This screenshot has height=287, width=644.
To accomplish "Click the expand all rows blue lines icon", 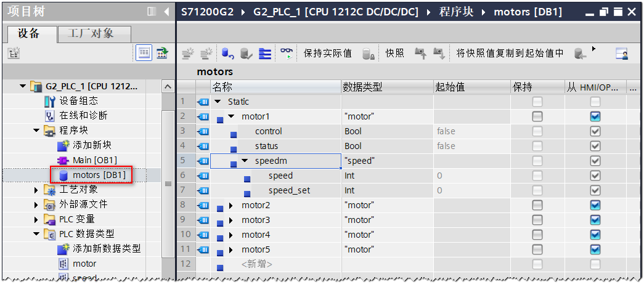I will pyautogui.click(x=265, y=54).
